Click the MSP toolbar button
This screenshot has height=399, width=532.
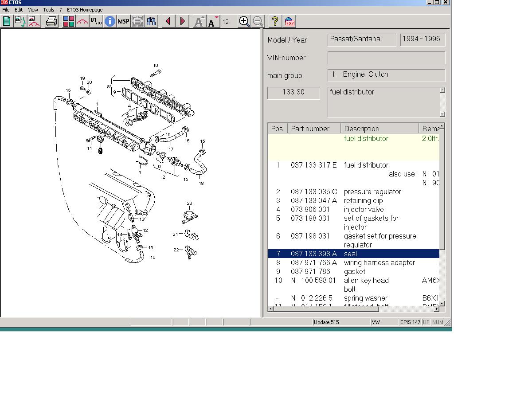tap(123, 21)
